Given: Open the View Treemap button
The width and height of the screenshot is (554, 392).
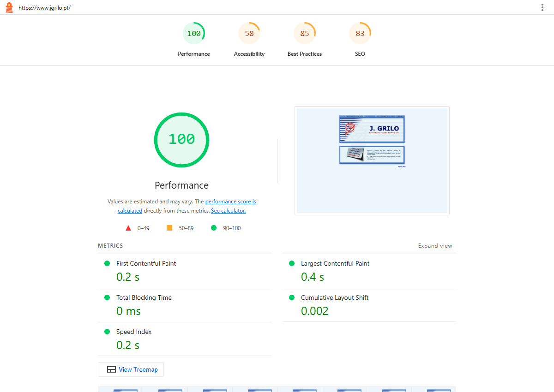Looking at the screenshot, I should 131,369.
